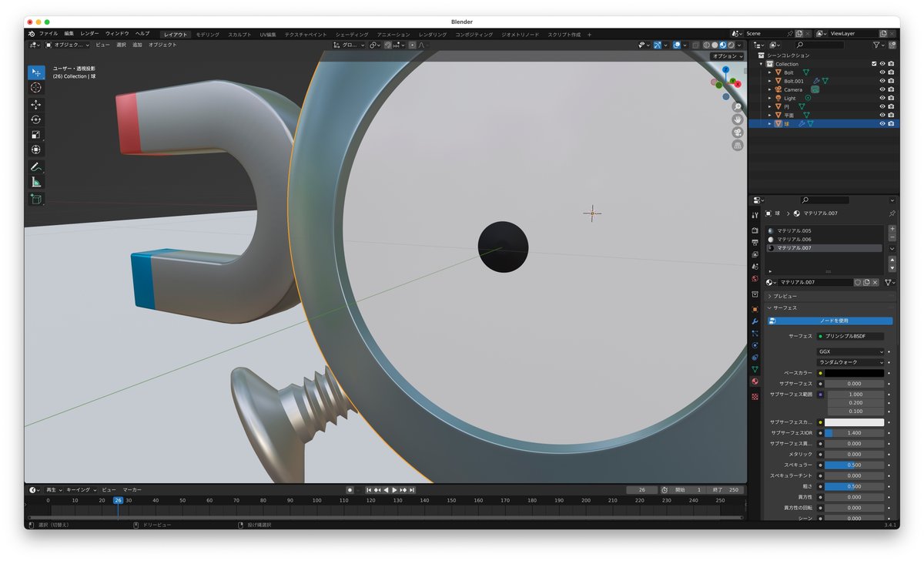The width and height of the screenshot is (924, 561).
Task: Play the animation forward
Action: tap(394, 490)
